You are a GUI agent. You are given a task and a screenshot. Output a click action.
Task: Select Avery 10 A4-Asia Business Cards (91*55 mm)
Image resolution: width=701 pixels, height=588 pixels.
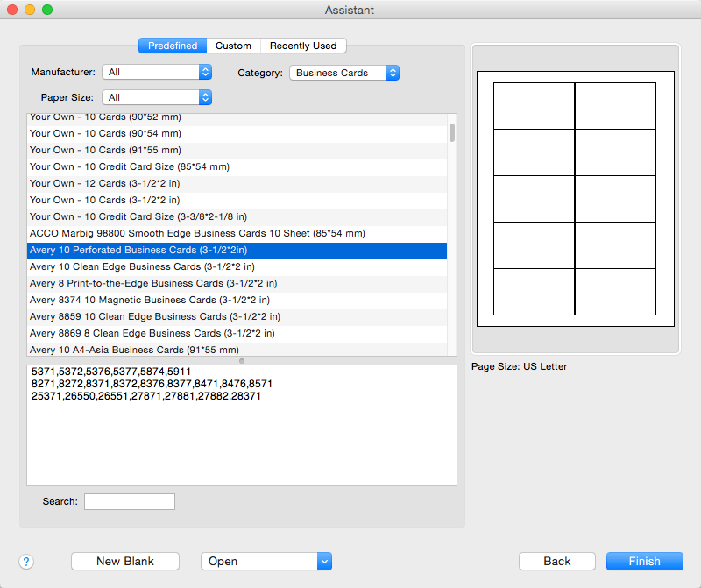click(237, 350)
